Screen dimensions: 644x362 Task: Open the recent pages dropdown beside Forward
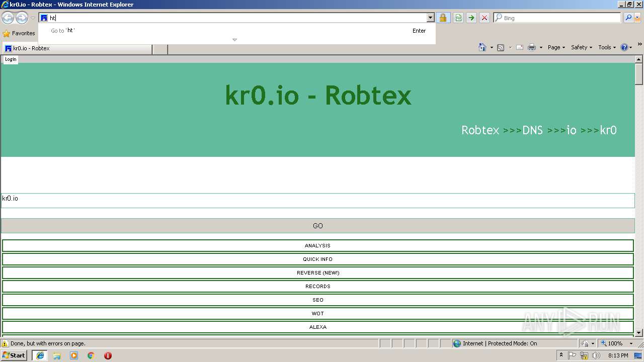33,18
